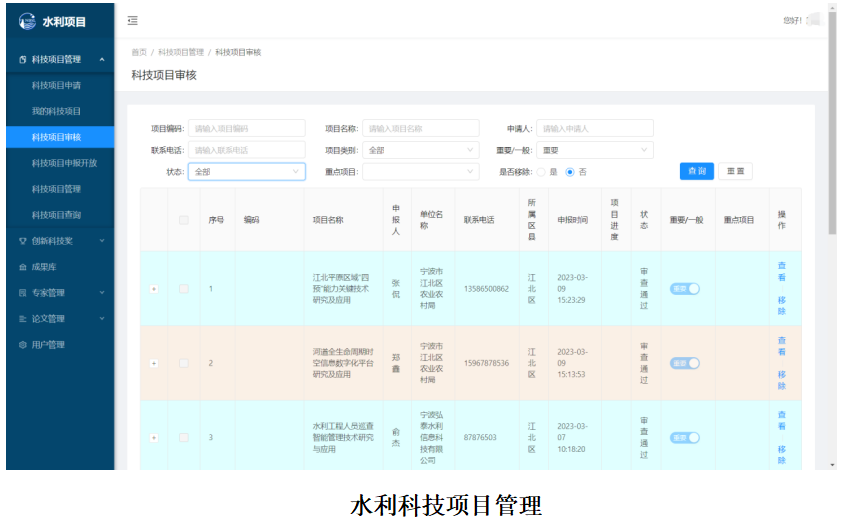Viewport: 852px width, 519px height.
Task: Check the checkbox for row 2
Action: point(184,363)
